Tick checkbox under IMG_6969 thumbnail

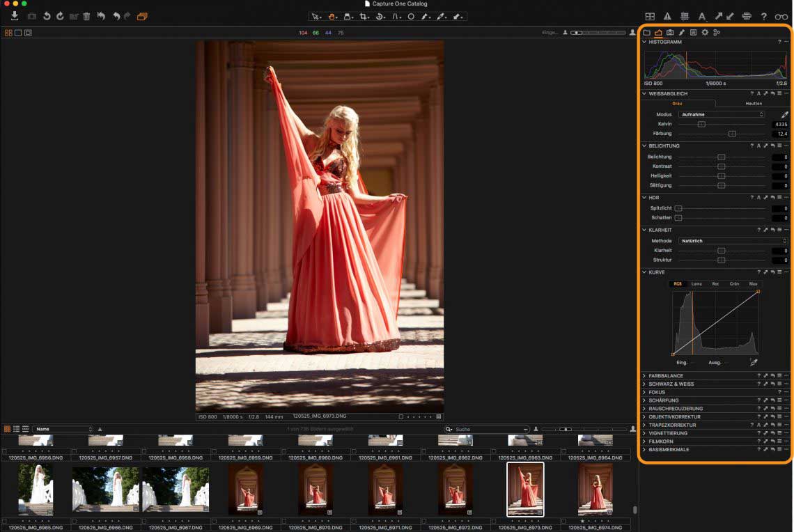215,520
